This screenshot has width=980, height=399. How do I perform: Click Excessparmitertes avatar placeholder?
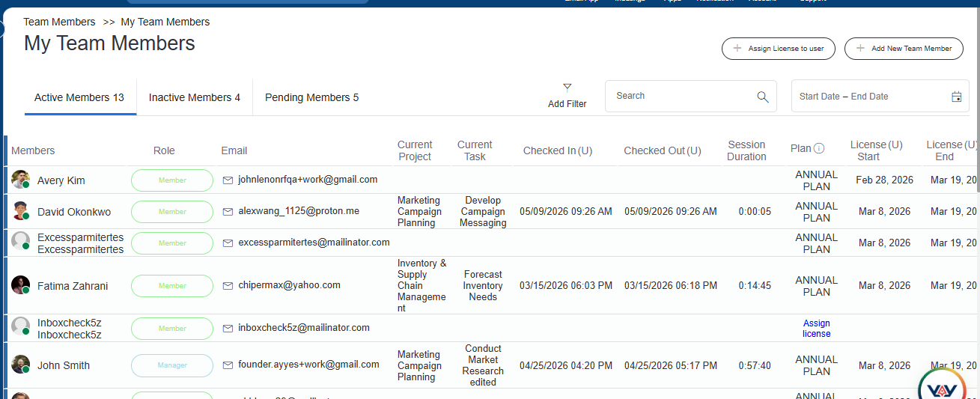pyautogui.click(x=20, y=241)
